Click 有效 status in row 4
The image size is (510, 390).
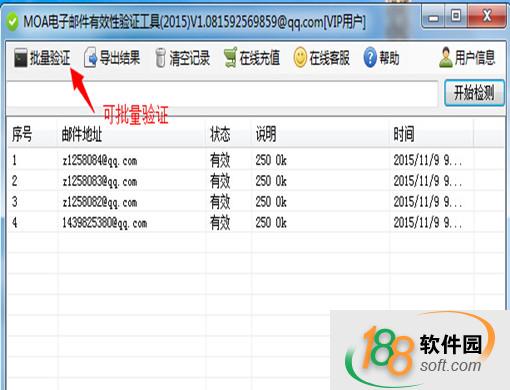(x=220, y=222)
